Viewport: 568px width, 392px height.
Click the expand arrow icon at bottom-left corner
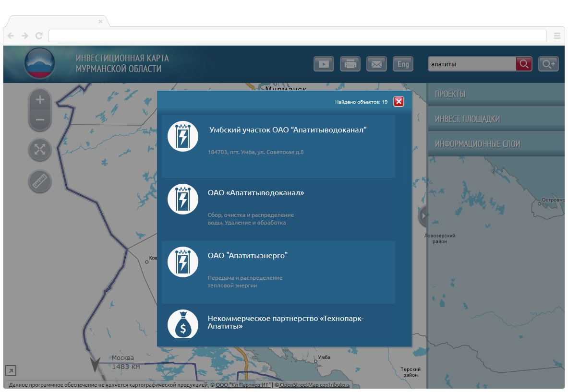pyautogui.click(x=11, y=370)
